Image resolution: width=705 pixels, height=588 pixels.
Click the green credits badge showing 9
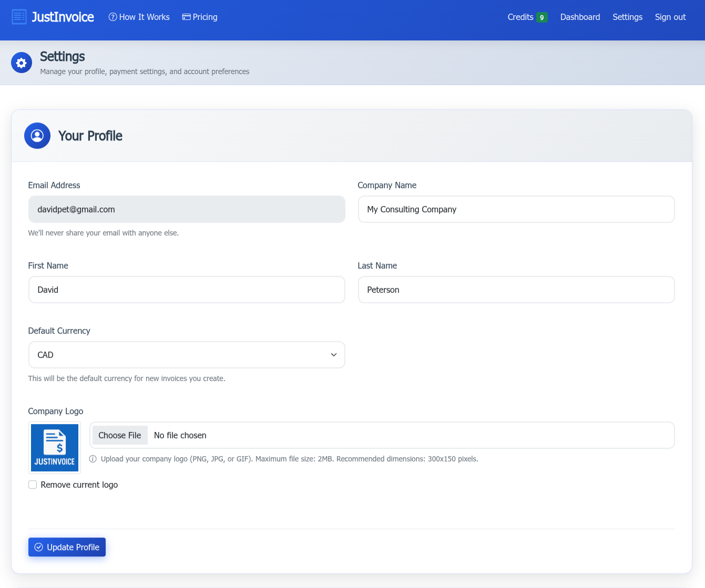click(542, 17)
